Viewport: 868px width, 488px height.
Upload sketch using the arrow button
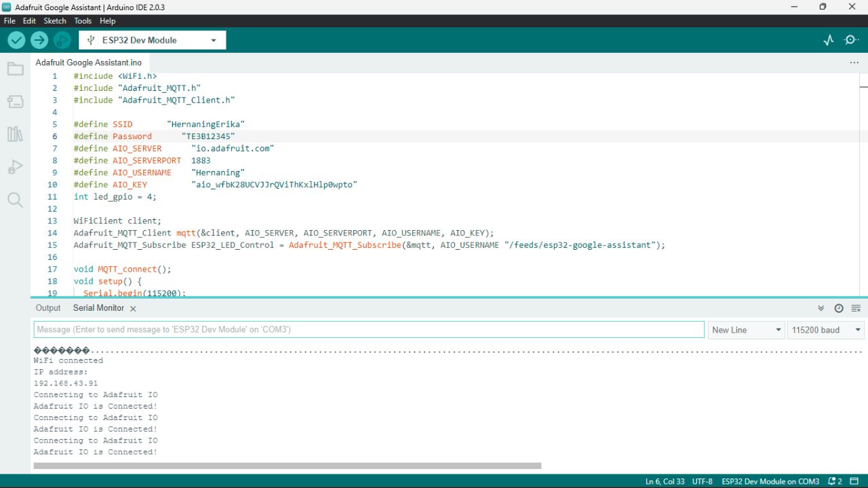coord(39,40)
